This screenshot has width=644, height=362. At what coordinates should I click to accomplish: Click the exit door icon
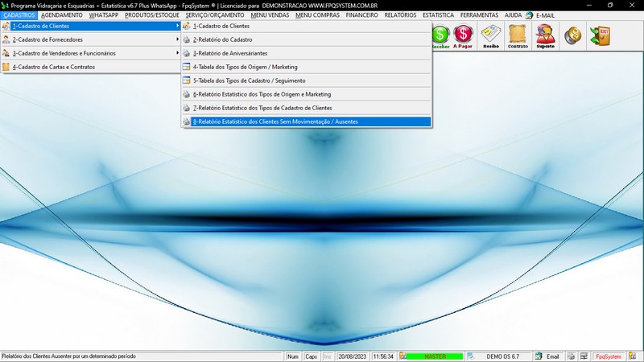click(x=600, y=36)
